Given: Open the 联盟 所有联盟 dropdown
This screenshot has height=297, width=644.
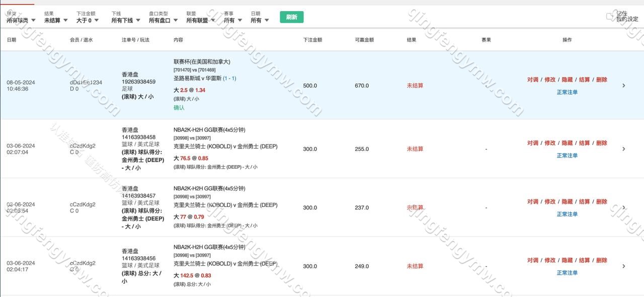Looking at the screenshot, I should [200, 20].
